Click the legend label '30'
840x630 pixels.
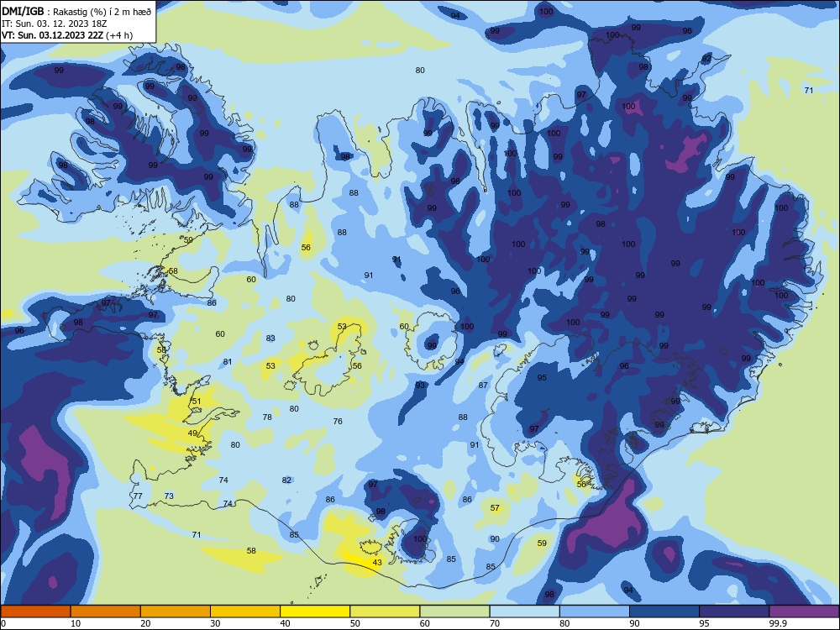pos(215,623)
